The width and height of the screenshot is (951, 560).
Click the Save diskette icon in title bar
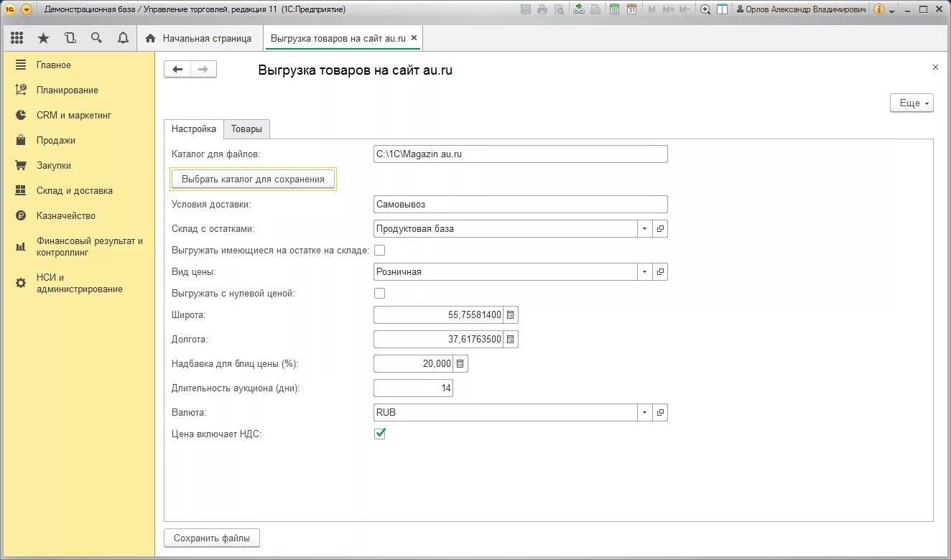point(526,9)
